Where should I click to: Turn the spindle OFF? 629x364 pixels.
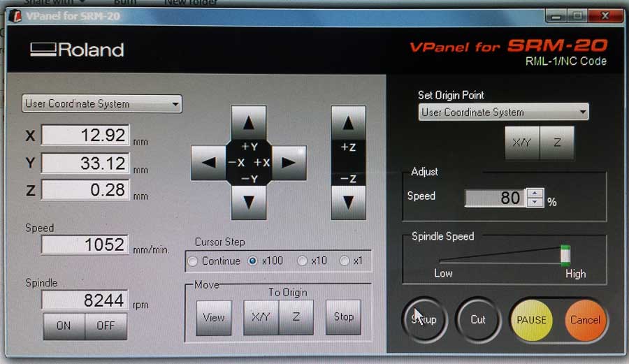click(x=106, y=326)
